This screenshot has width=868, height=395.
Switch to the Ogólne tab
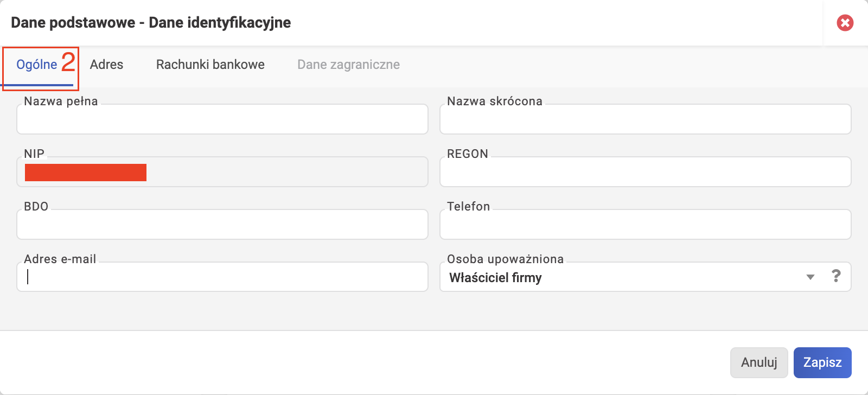point(37,65)
